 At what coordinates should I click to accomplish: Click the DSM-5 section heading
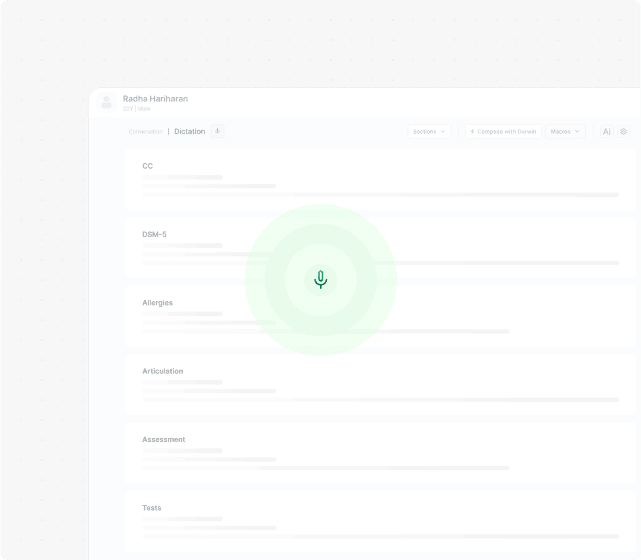[x=154, y=234]
